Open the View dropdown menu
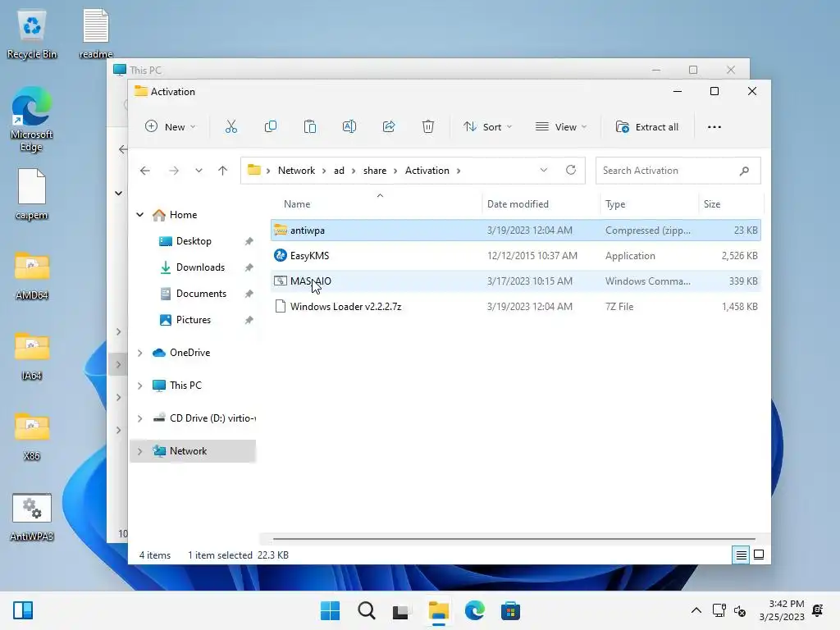This screenshot has width=840, height=630. coord(561,127)
